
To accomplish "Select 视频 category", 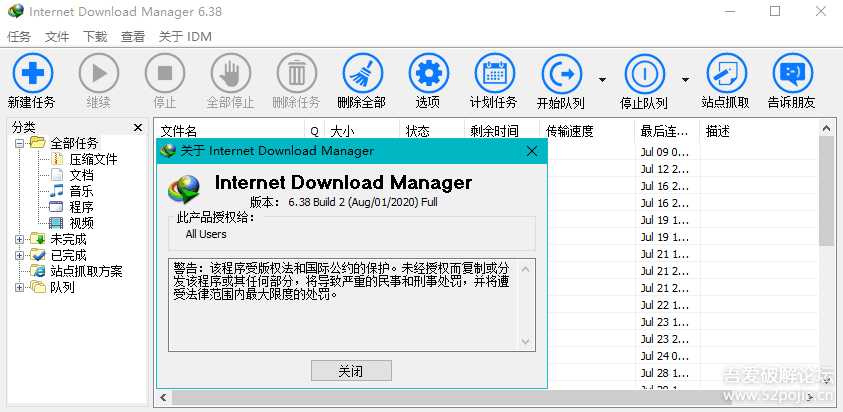I will [x=81, y=223].
